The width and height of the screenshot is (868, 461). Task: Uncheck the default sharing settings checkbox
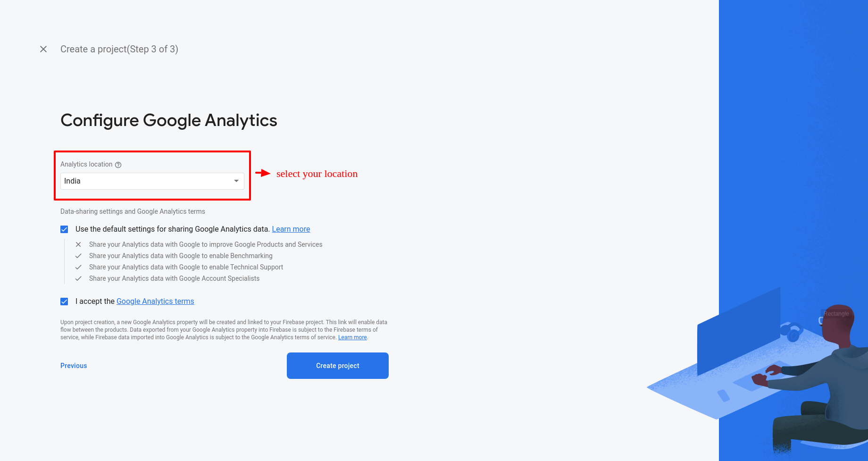pyautogui.click(x=64, y=229)
